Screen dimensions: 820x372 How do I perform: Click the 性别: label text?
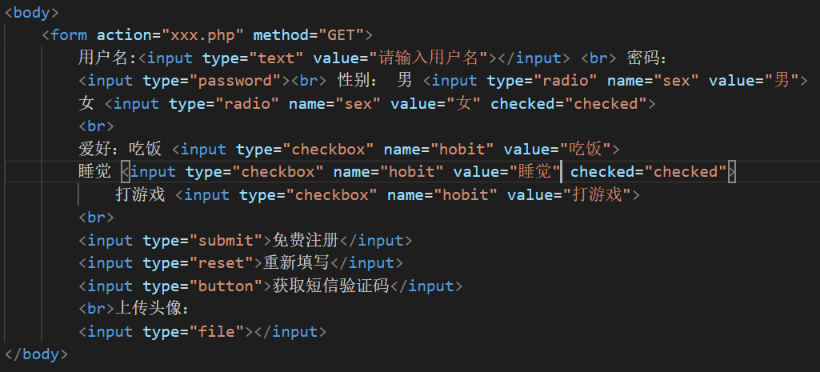(357, 81)
